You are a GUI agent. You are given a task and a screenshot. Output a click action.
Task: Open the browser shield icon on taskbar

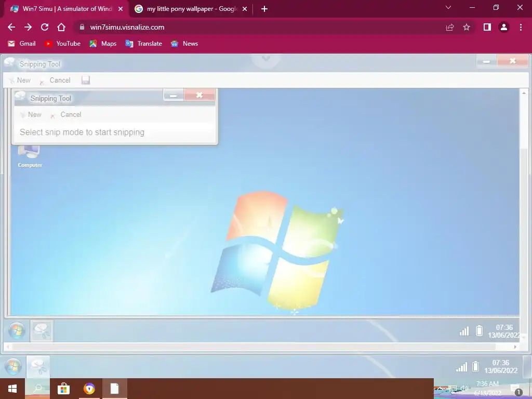89,389
